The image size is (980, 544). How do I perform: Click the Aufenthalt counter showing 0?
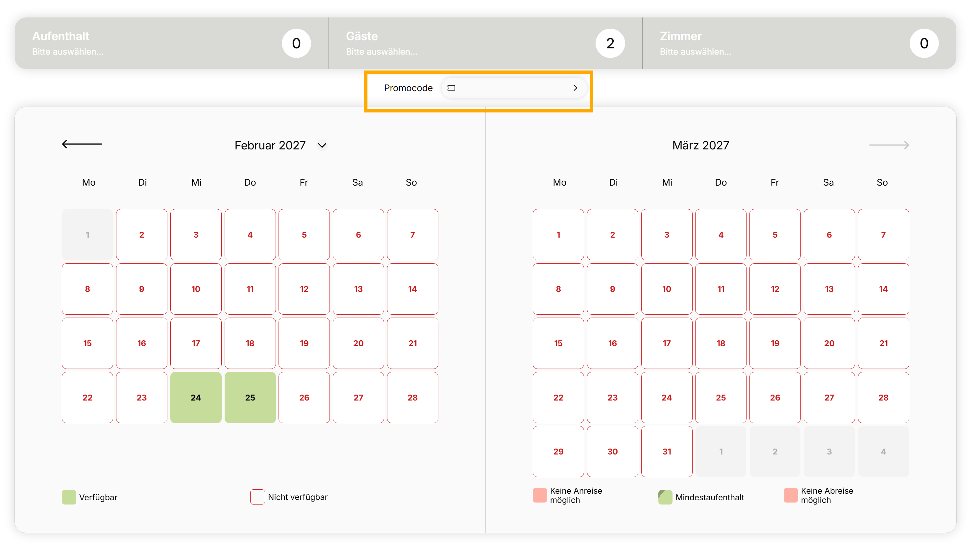coord(296,43)
